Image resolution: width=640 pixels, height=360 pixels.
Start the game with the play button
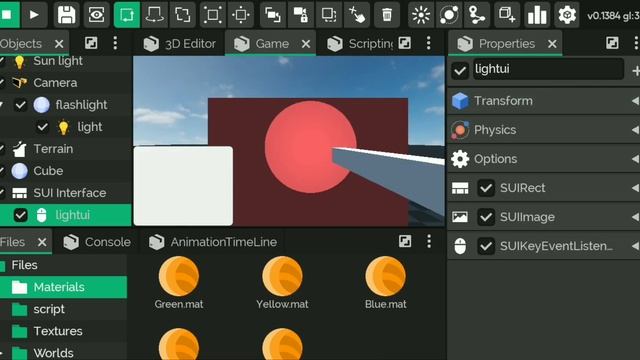[35, 15]
